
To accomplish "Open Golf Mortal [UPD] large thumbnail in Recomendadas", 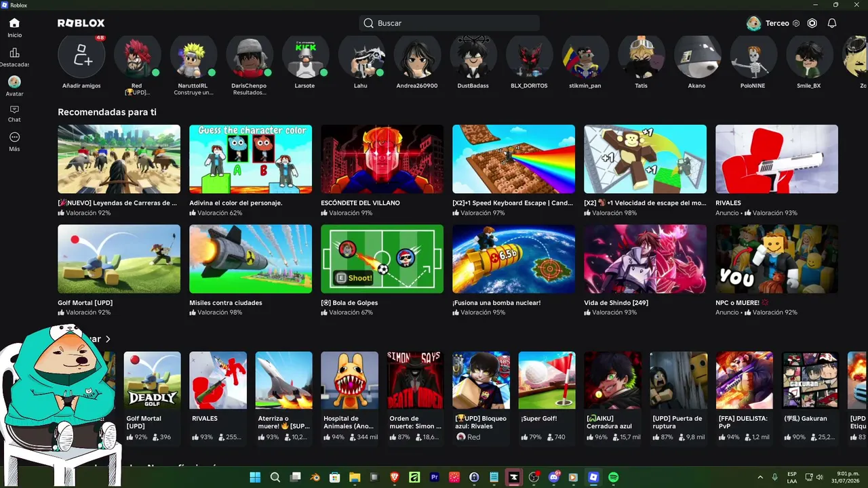I will click(119, 259).
